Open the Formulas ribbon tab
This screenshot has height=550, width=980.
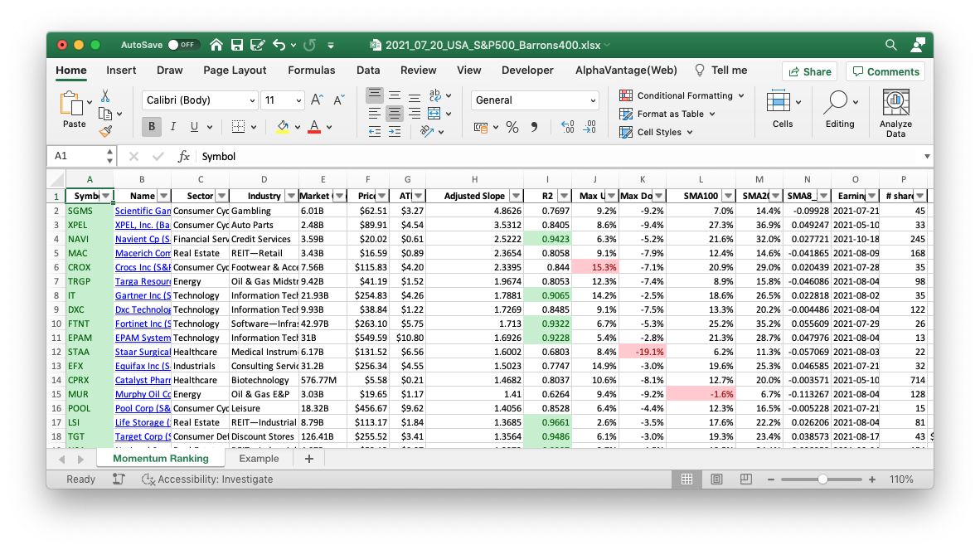pyautogui.click(x=312, y=71)
